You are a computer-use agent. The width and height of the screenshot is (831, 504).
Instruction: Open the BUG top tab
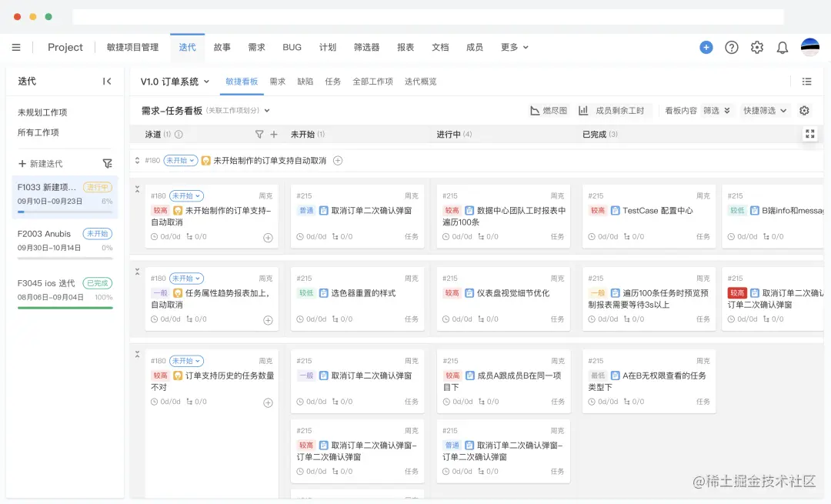click(292, 47)
